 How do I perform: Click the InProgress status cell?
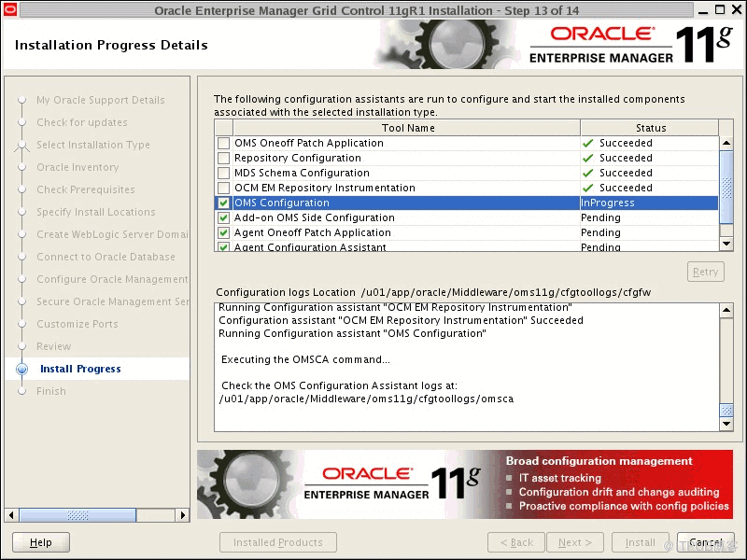(649, 203)
